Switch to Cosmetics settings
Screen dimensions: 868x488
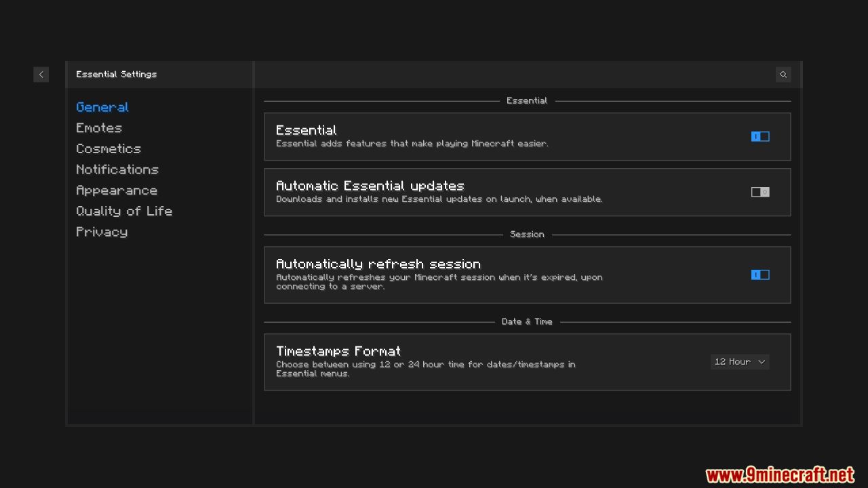[x=108, y=148]
